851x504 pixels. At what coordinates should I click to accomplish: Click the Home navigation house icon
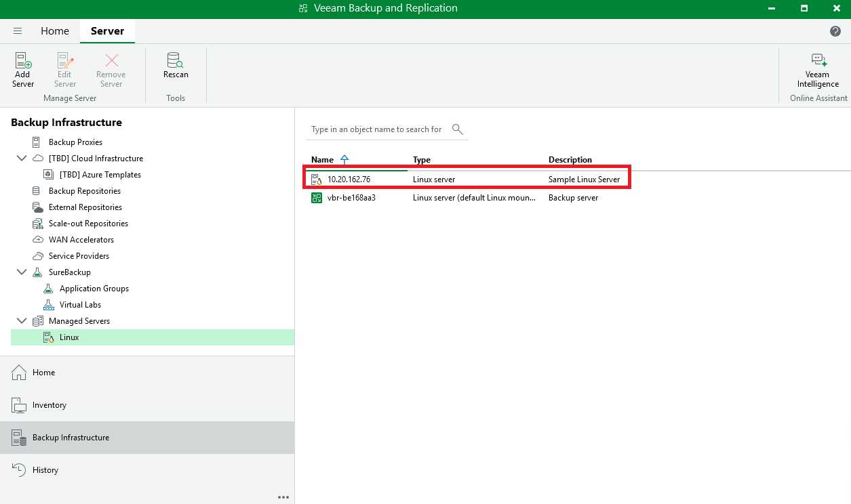click(18, 372)
